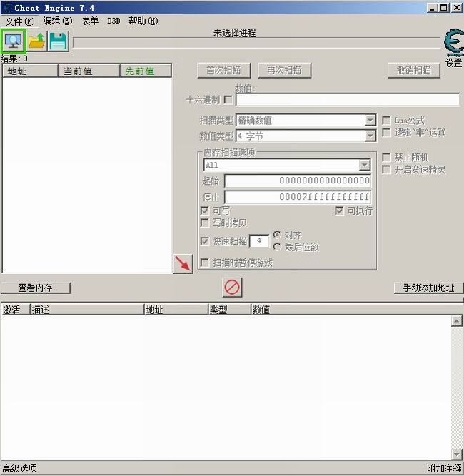464x476 pixels.
Task: Select the 最后位数 radio button
Action: pyautogui.click(x=277, y=247)
